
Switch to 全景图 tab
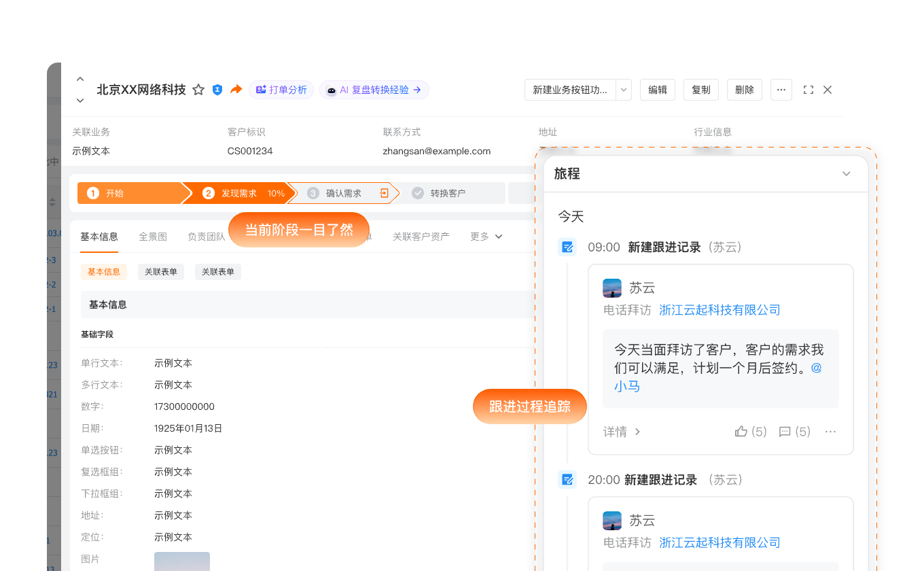(x=153, y=237)
